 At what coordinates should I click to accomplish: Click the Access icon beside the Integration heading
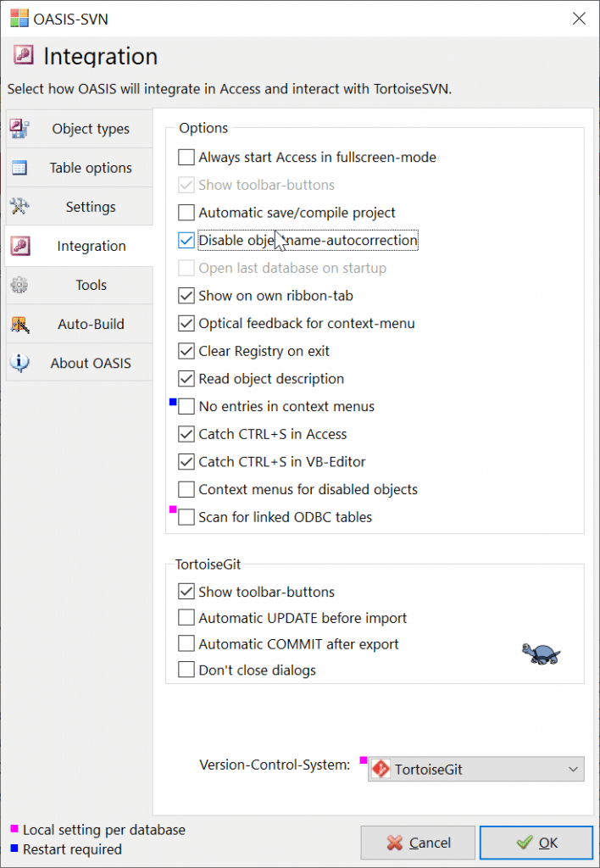pyautogui.click(x=23, y=56)
